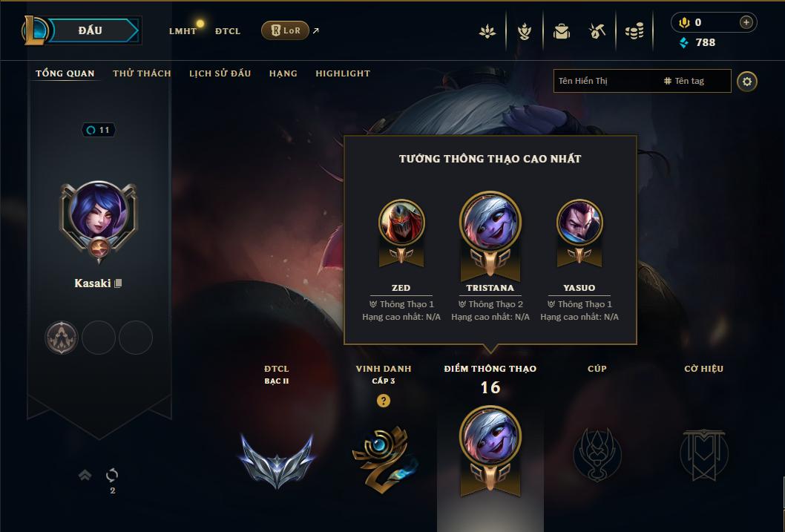The image size is (785, 532).
Task: Open the Lịch Sử Đấu tab
Action: (x=220, y=73)
